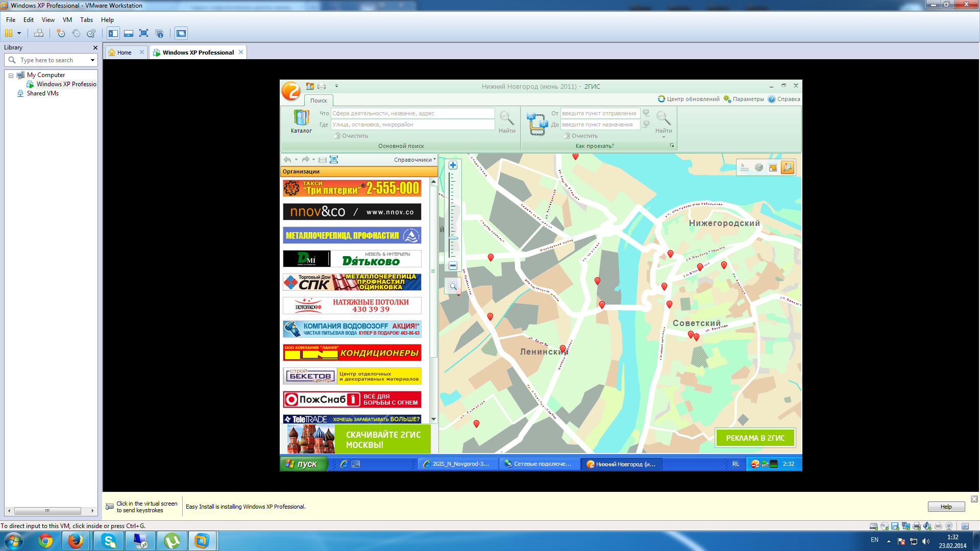Click the map magnifier area-zoom tool
Viewport: 980px width, 551px height.
tap(453, 286)
